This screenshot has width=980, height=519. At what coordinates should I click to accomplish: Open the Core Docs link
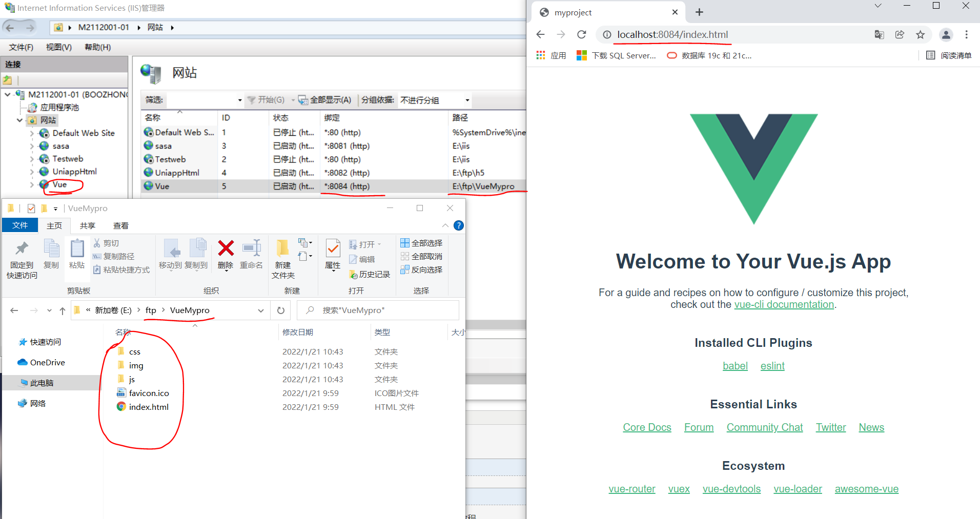[647, 427]
